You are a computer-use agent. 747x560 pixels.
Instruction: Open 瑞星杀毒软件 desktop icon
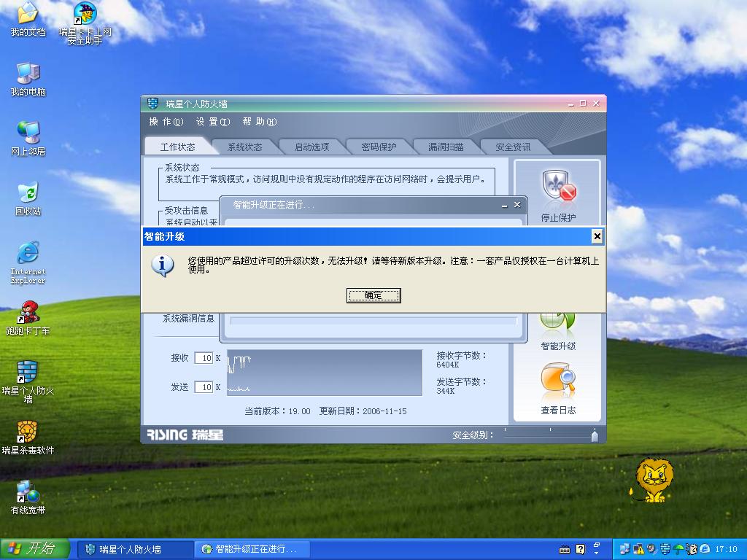(28, 437)
